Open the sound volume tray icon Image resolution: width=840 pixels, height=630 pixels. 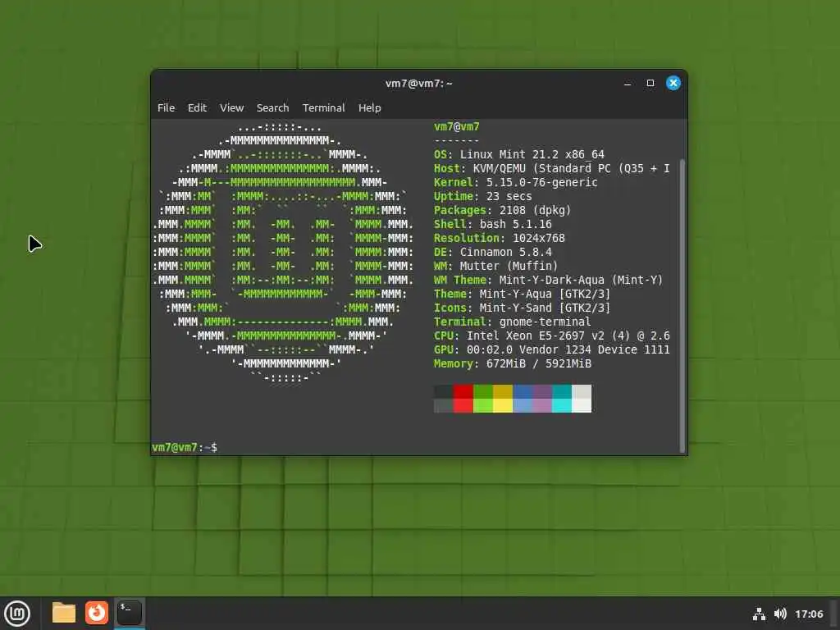coord(780,614)
